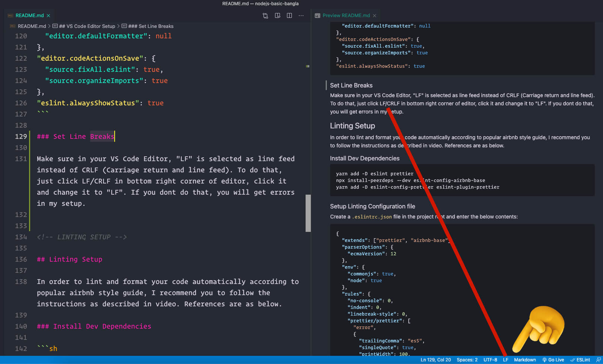Split the editor right with the split icon
This screenshot has height=364, width=603.
(x=289, y=16)
